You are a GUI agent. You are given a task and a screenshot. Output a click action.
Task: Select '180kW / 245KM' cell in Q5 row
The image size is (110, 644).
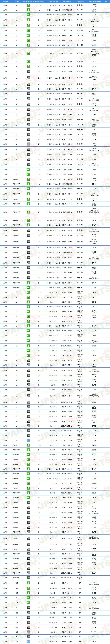point(67,637)
